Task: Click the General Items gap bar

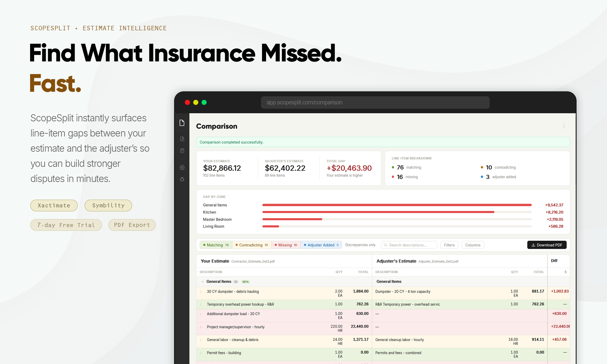Action: (397, 205)
